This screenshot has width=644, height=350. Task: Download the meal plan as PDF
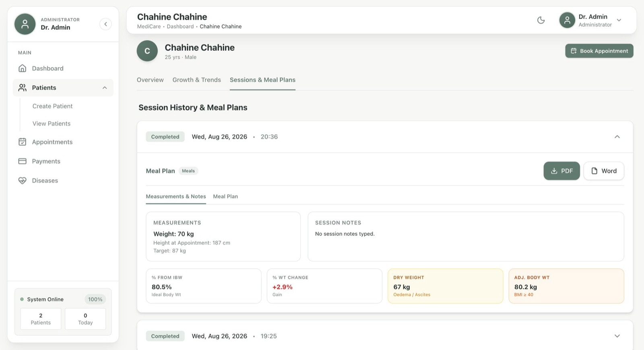point(561,171)
